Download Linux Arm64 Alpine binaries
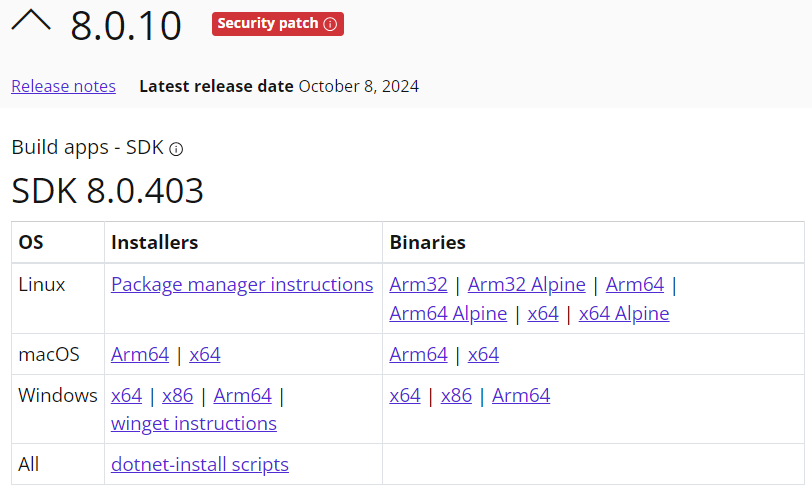 [448, 314]
